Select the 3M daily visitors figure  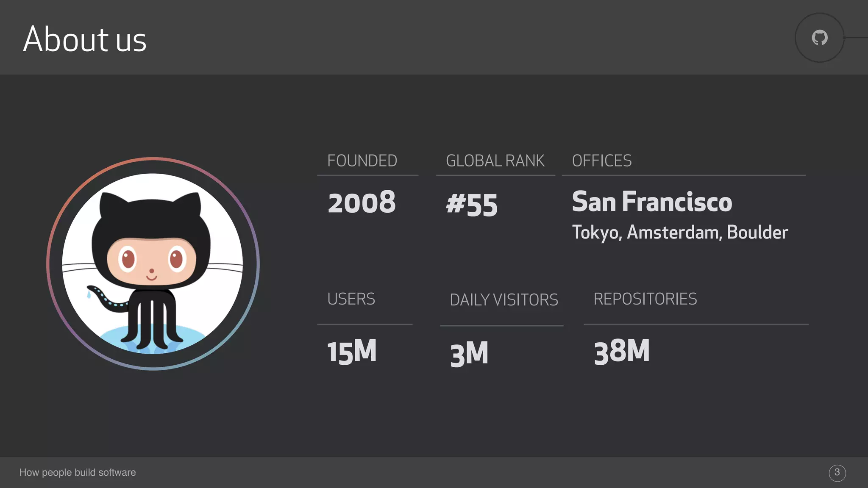click(469, 354)
